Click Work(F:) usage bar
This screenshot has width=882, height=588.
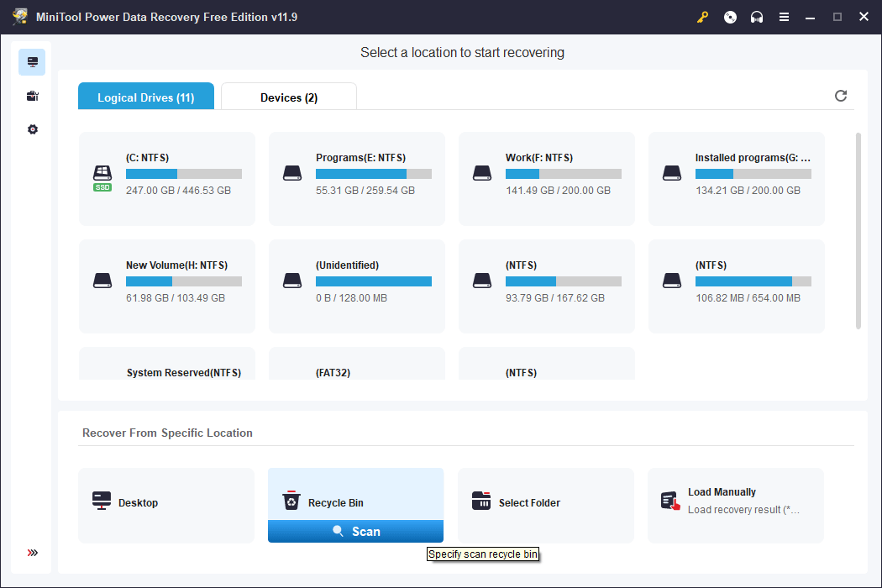click(x=563, y=174)
